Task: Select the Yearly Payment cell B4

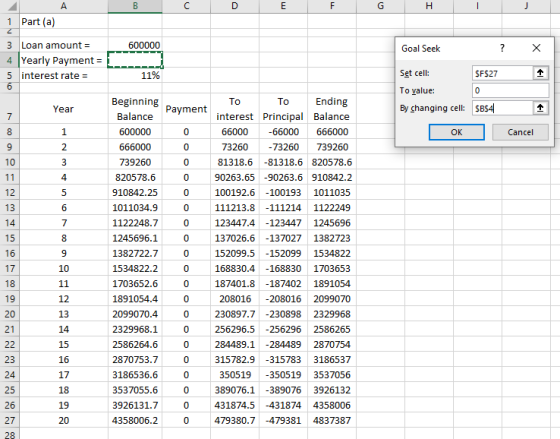Action: (x=135, y=60)
